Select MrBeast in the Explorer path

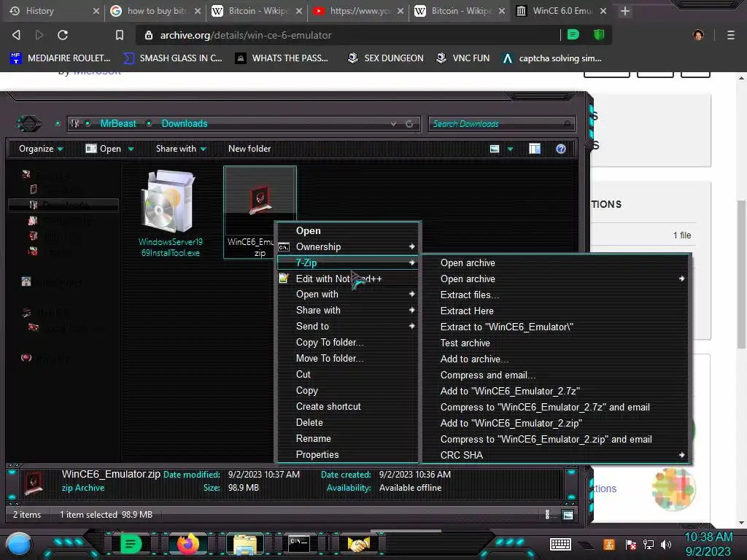[118, 124]
